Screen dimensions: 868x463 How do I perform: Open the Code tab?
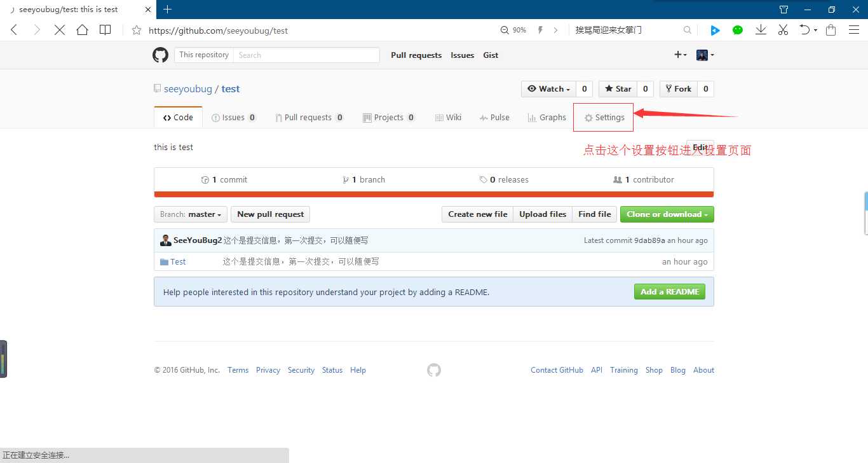(178, 118)
